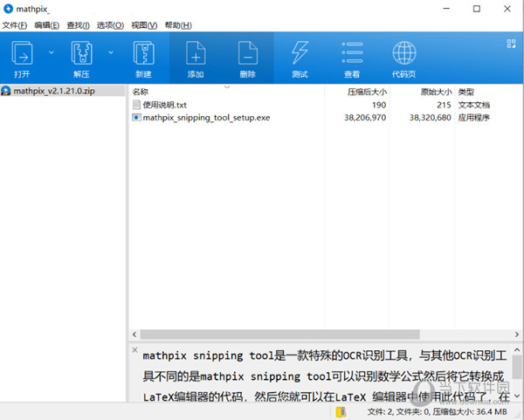Screen dimensions: 524x420
Task: Click the 解压 (Extract) toolbar icon
Action: point(81,52)
